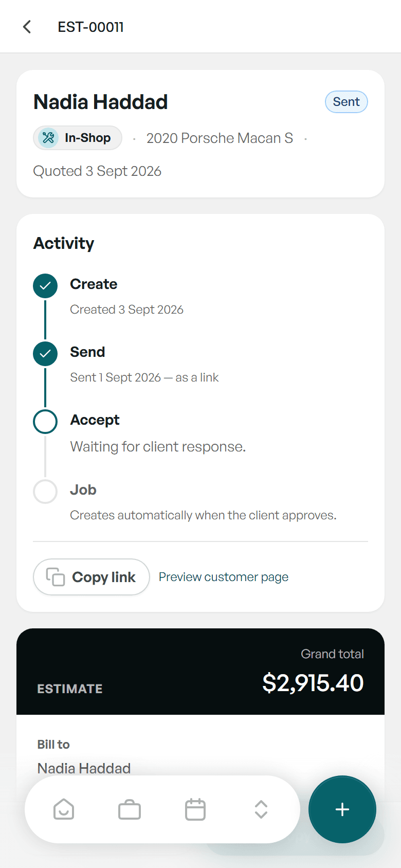The image size is (401, 868).
Task: Click the Grand total amount $2,915.40
Action: pyautogui.click(x=313, y=683)
